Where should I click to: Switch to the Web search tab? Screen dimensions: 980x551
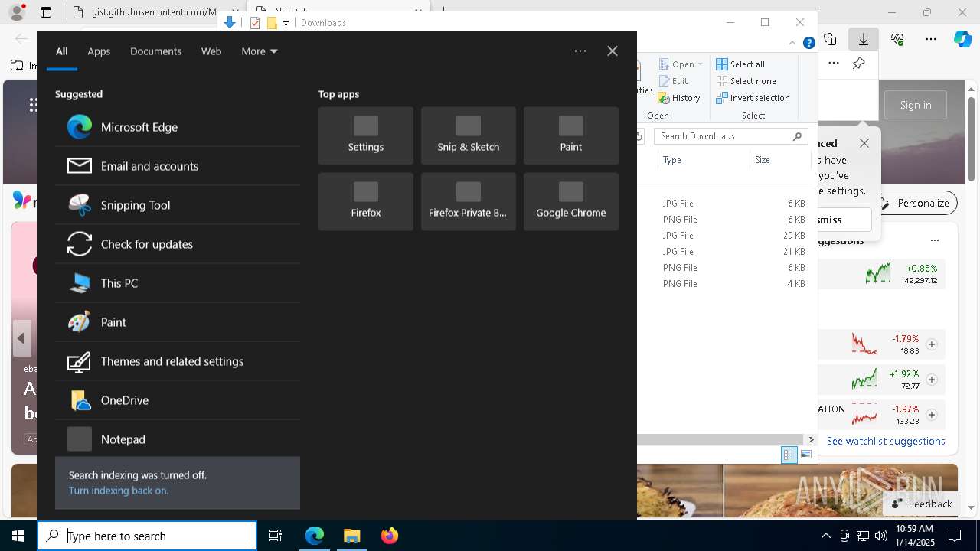211,51
